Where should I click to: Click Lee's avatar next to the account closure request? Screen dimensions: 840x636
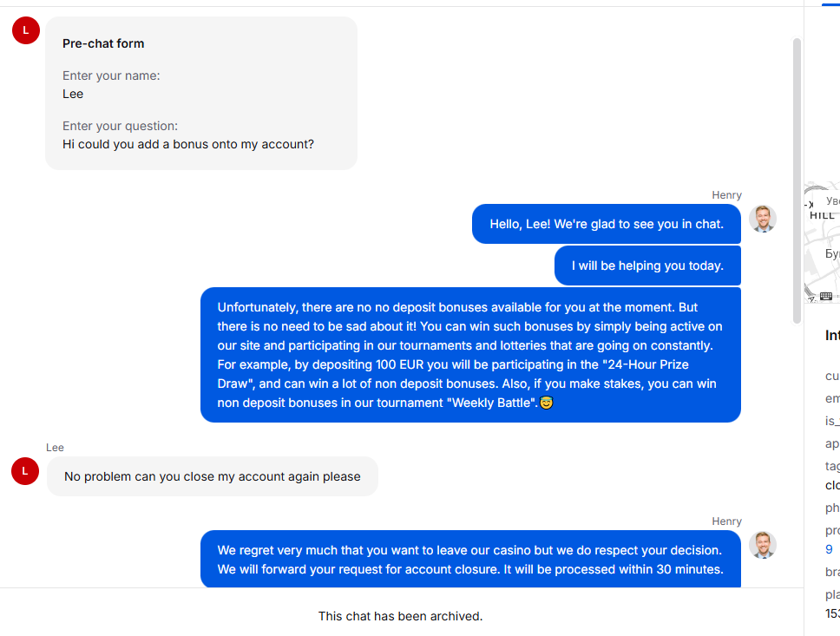25,471
